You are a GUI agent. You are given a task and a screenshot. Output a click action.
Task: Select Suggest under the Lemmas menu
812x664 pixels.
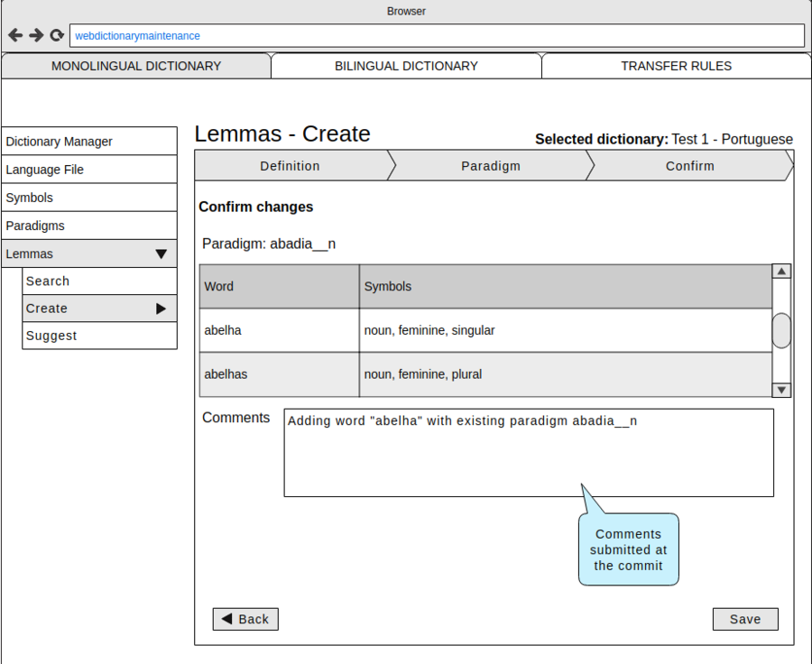coord(99,336)
